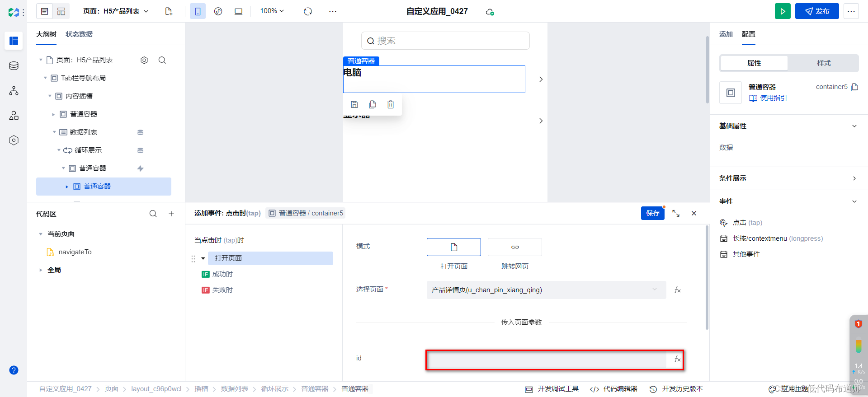Screen dimensions: 868x397
Task: Select mini program preview mode
Action: pos(218,11)
